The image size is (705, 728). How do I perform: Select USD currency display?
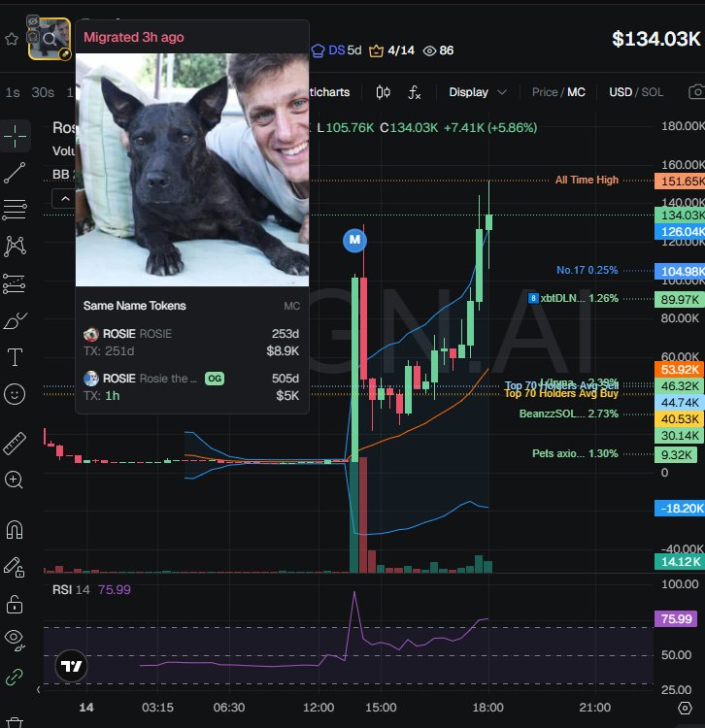click(621, 92)
